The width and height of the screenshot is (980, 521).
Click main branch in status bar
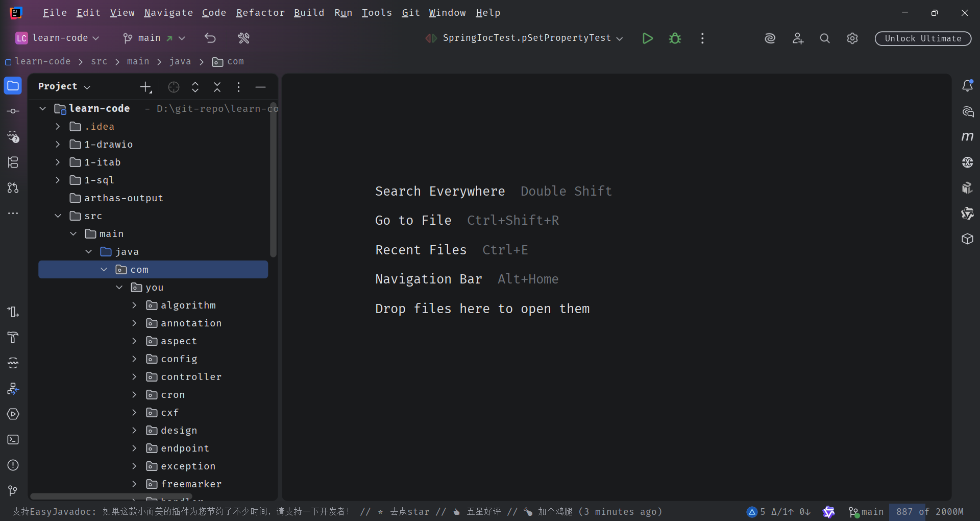pos(866,511)
